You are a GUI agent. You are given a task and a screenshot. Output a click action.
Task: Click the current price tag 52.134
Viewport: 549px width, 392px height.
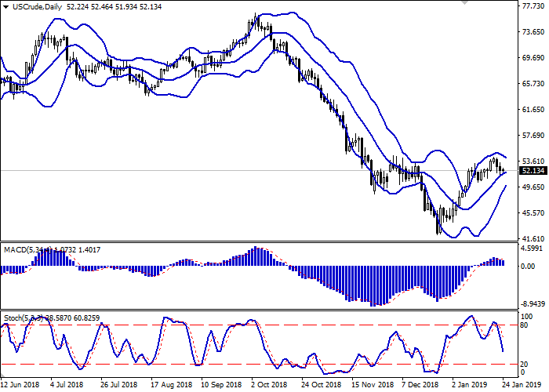coord(533,170)
